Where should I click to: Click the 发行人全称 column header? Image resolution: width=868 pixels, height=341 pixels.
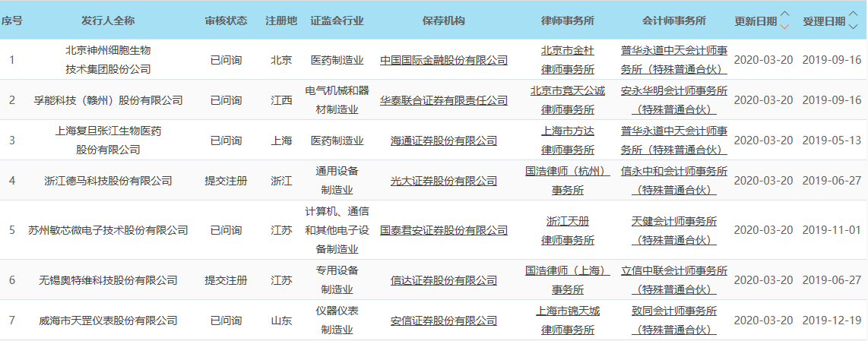coord(108,21)
